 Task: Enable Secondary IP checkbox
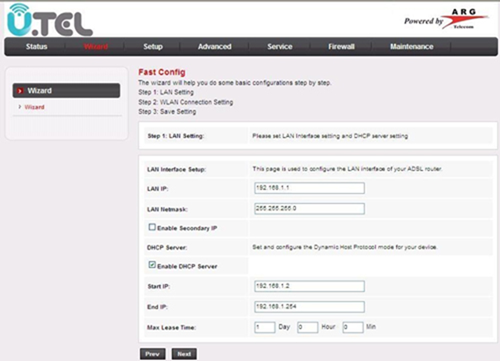tap(152, 227)
